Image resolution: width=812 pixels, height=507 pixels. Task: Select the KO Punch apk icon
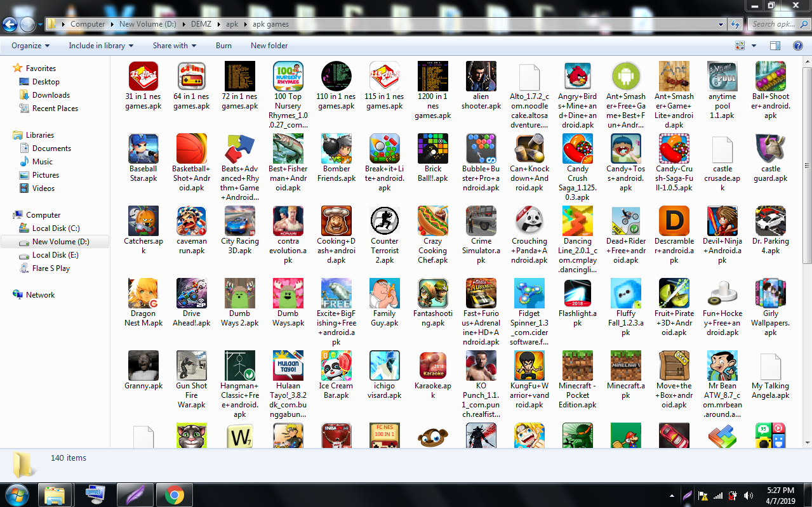481,365
